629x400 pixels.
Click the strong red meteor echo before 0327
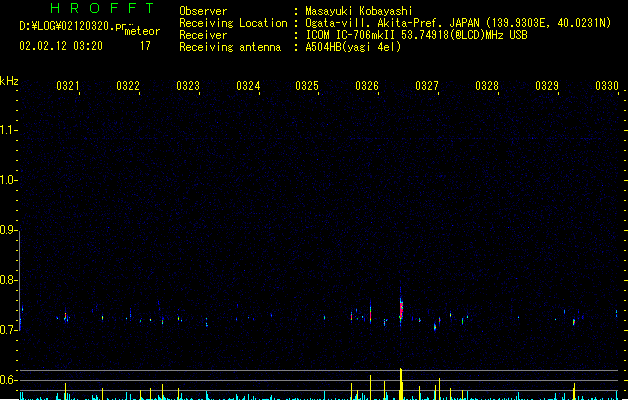pyautogui.click(x=401, y=308)
